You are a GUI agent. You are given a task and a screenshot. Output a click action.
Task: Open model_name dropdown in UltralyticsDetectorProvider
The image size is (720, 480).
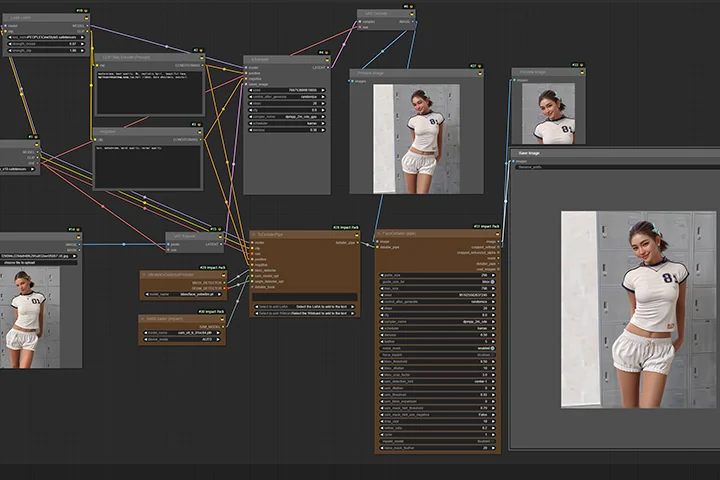(x=183, y=294)
